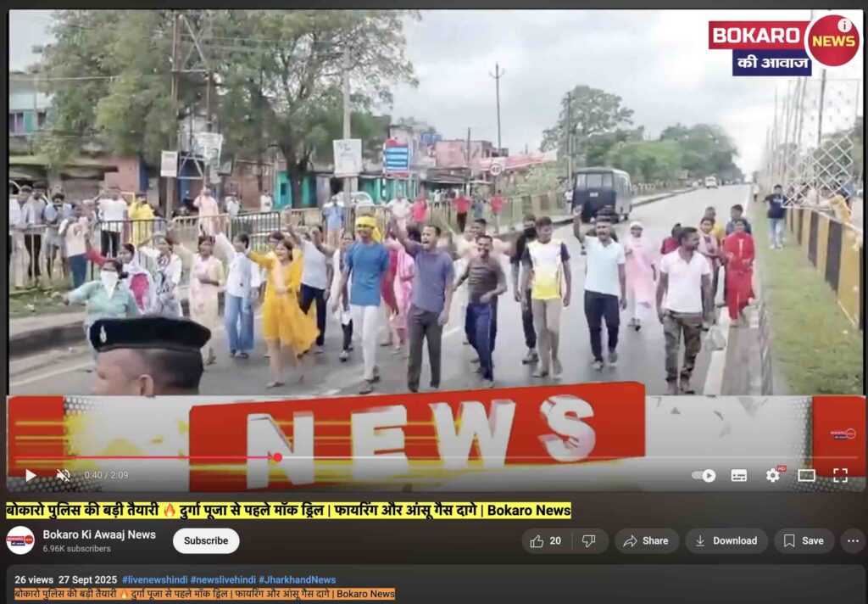The height and width of the screenshot is (604, 868).
Task: Enter full screen mode
Action: point(840,476)
